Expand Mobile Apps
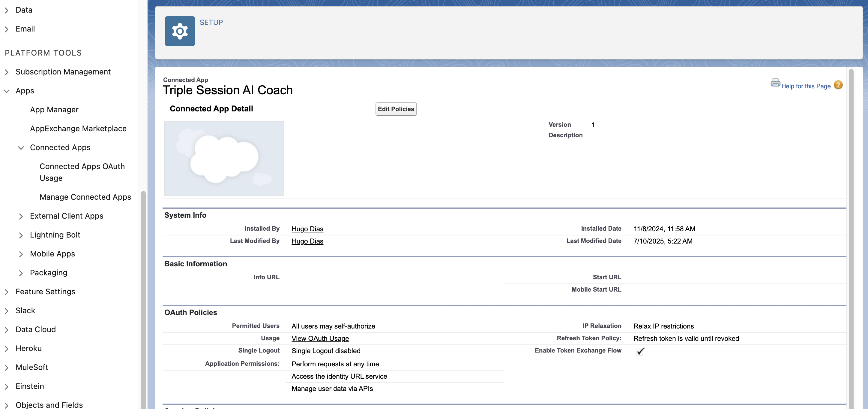The image size is (868, 409). 21,254
